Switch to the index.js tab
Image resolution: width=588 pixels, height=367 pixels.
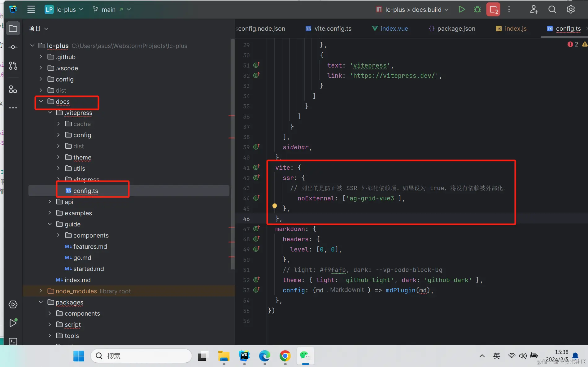point(511,28)
